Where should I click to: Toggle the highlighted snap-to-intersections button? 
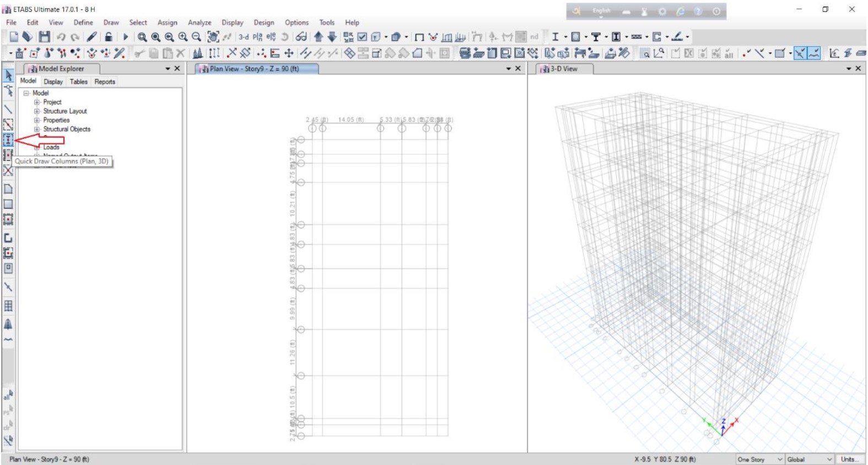pyautogui.click(x=800, y=53)
